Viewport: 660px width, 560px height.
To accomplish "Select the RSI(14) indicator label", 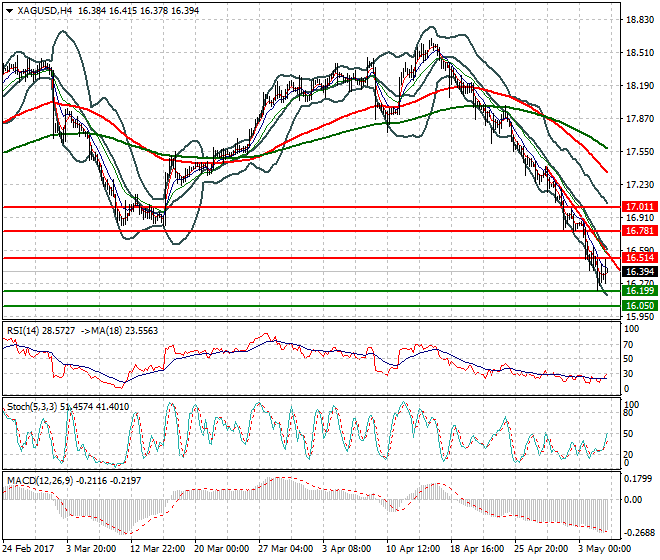I will (22, 331).
